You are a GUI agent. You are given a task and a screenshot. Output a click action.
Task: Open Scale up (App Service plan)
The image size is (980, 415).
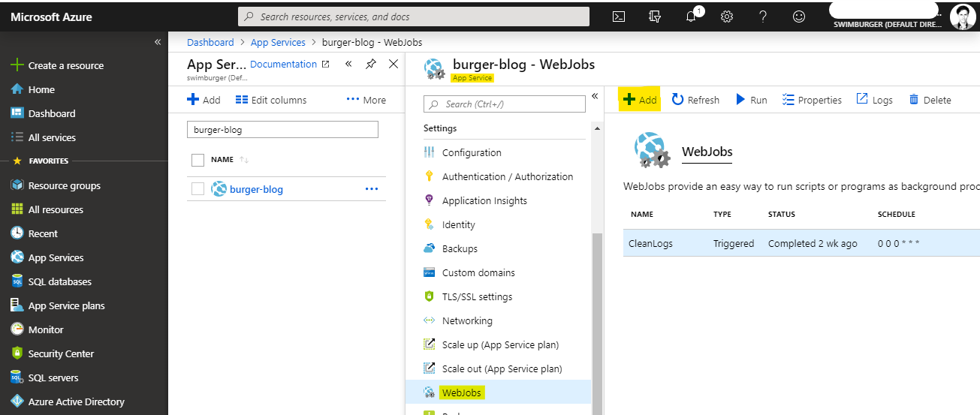(x=499, y=344)
